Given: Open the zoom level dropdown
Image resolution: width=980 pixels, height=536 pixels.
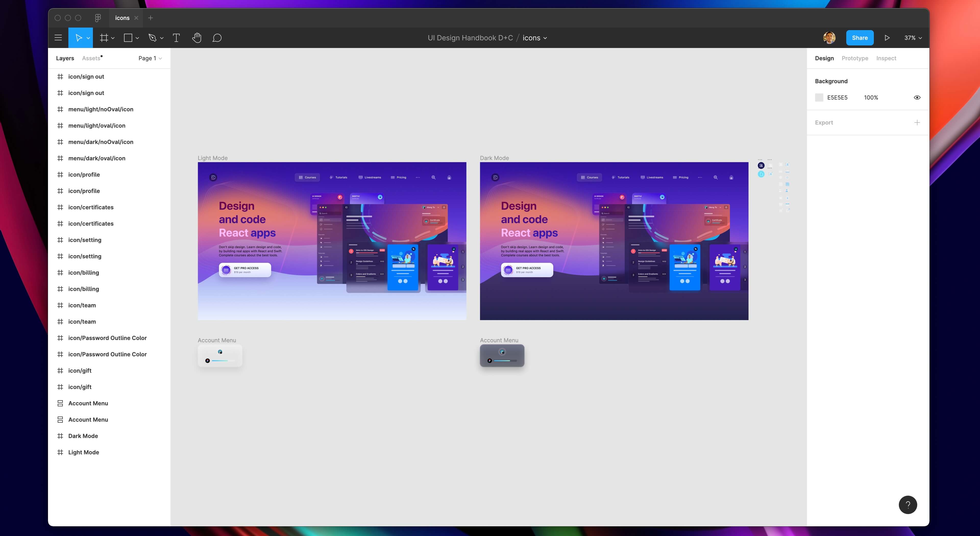Looking at the screenshot, I should (x=912, y=38).
